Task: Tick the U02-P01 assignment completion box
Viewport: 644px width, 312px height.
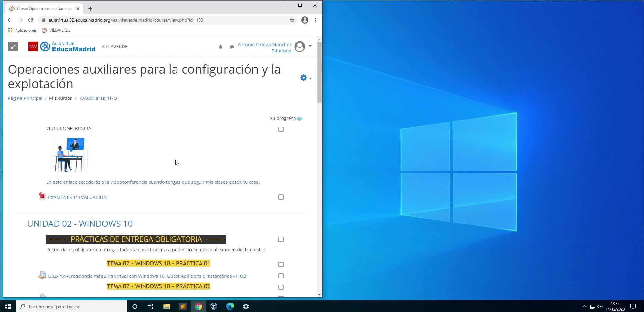Action: tap(281, 276)
